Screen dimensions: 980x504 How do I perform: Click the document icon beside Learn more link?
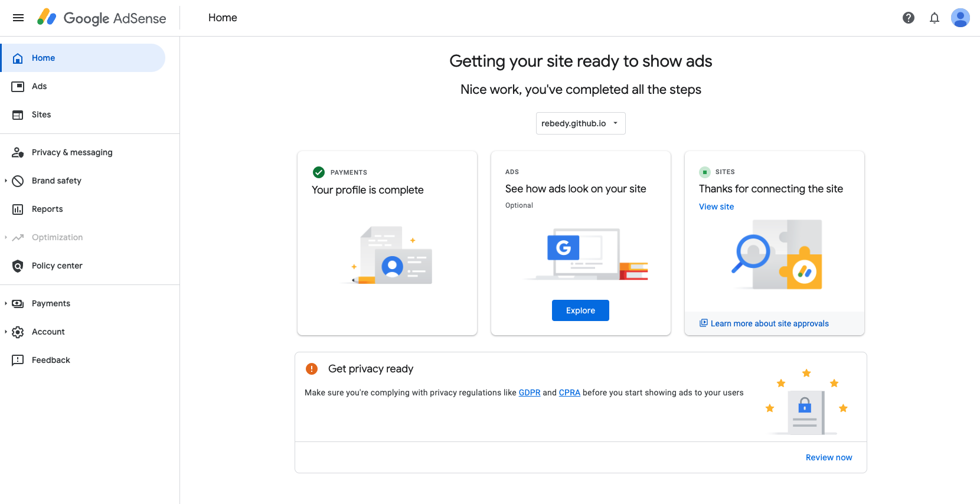click(703, 323)
